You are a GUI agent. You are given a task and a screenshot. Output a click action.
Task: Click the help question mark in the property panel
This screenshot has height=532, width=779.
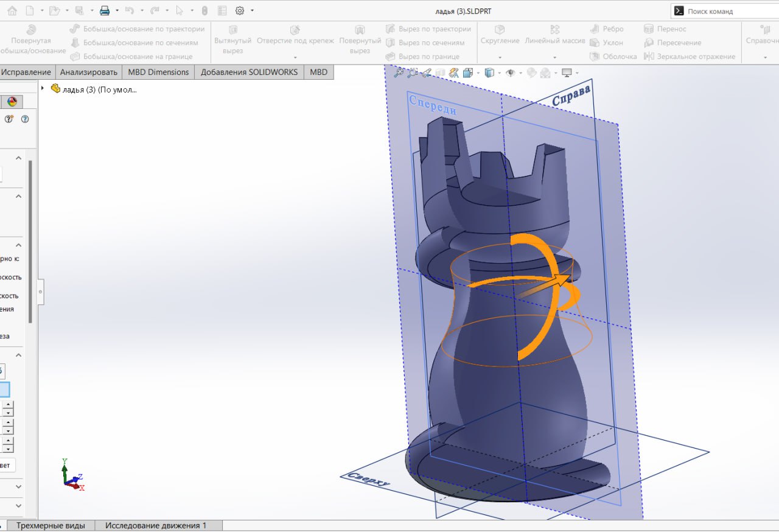pyautogui.click(x=25, y=119)
